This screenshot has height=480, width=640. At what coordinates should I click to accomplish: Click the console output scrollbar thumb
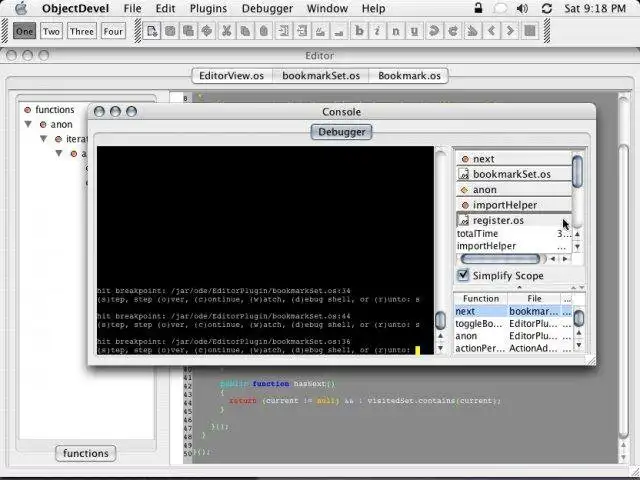coord(440,320)
